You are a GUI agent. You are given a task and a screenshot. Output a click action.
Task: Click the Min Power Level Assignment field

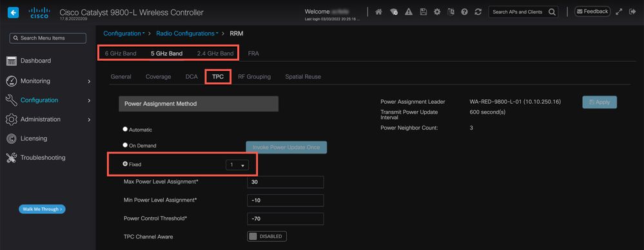[286, 201]
